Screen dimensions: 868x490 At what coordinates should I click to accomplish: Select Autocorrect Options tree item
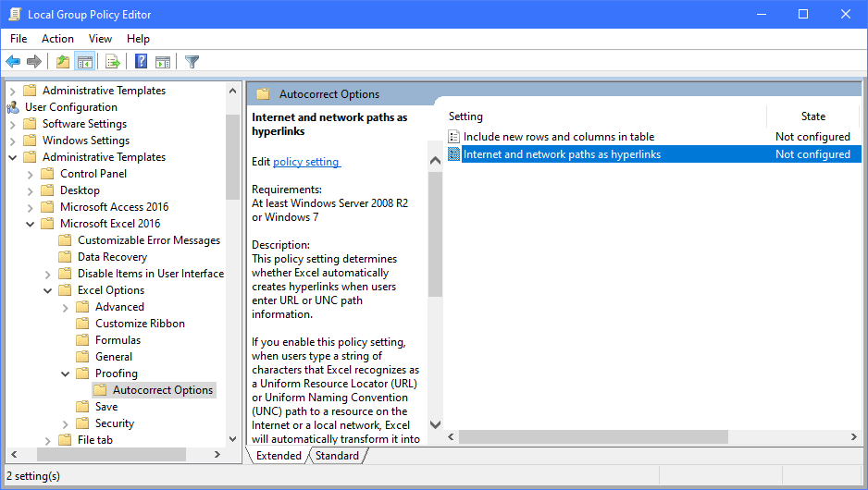point(163,390)
